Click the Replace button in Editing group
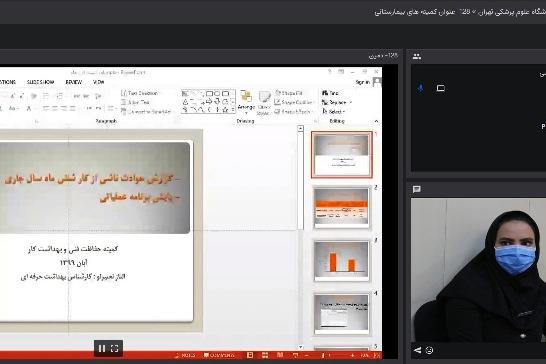 click(x=336, y=102)
